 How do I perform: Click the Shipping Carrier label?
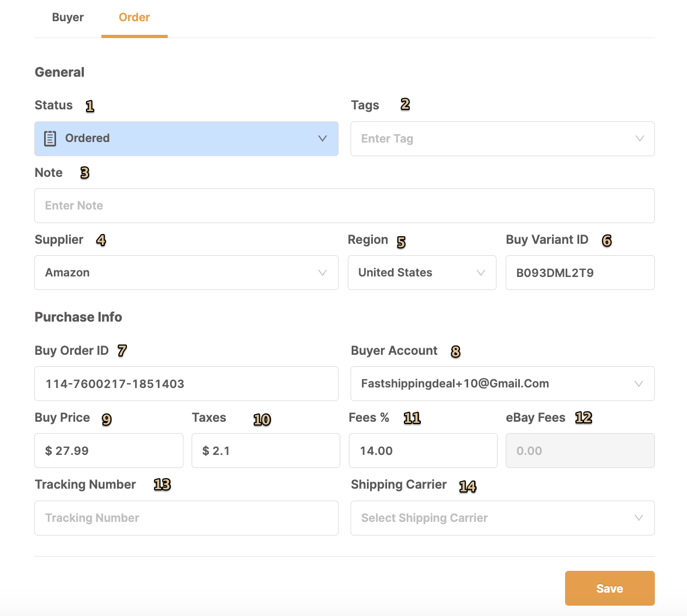click(x=399, y=484)
